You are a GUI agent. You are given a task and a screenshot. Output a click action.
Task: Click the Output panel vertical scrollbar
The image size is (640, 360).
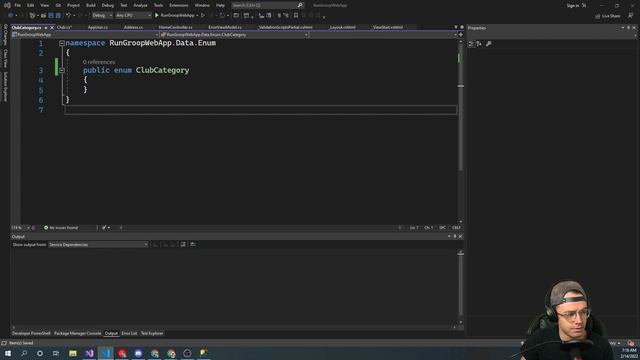click(x=461, y=288)
